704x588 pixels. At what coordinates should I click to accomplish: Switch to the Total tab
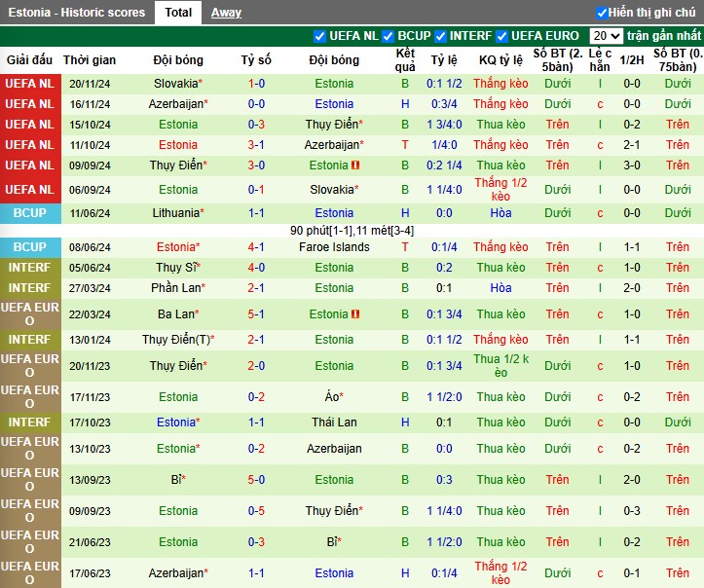[178, 13]
